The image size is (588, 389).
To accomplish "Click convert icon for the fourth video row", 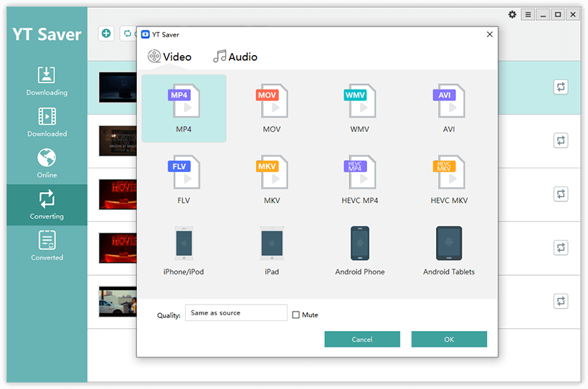I will pos(561,248).
